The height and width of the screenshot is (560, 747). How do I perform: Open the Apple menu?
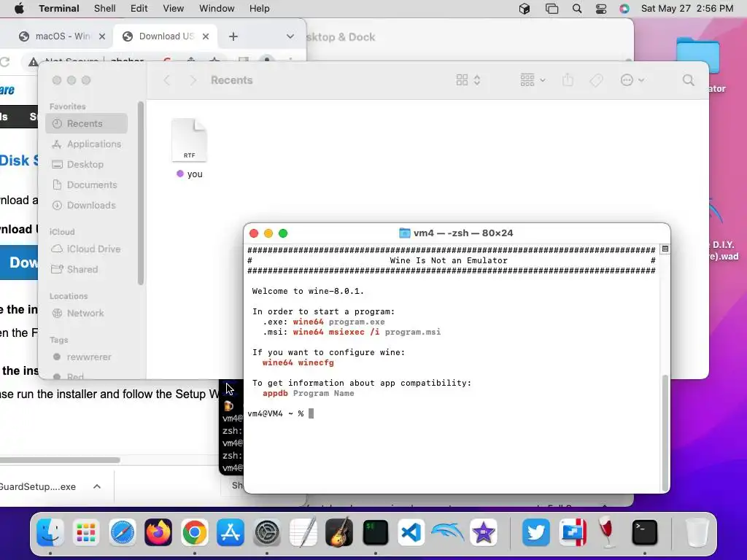click(x=19, y=9)
